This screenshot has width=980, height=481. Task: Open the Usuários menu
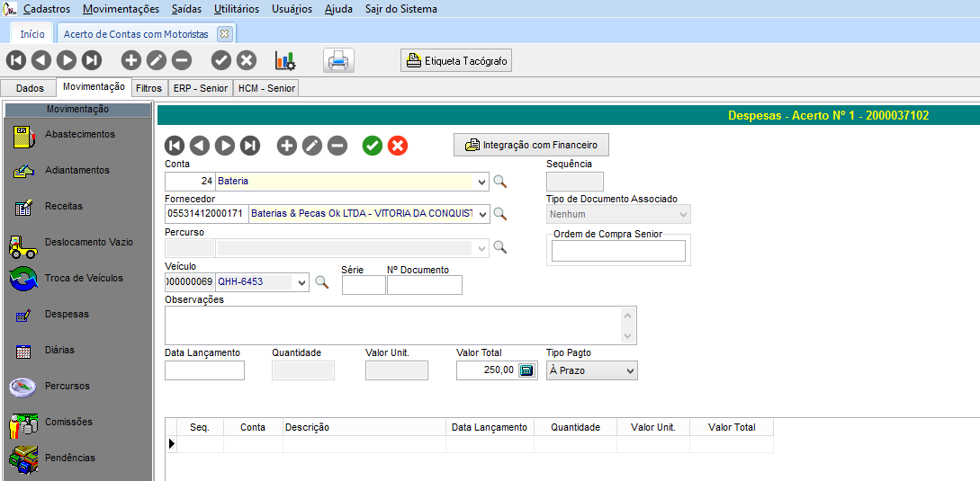tap(292, 9)
